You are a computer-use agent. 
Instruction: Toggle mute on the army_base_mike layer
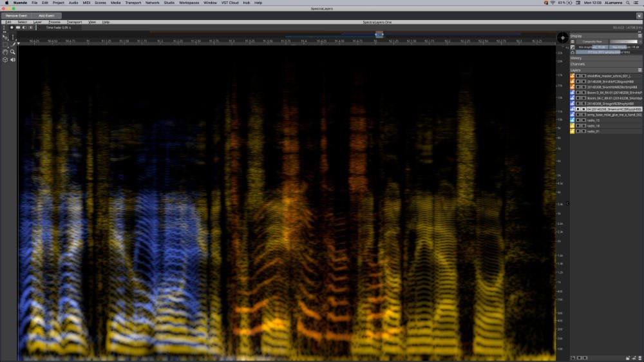click(x=578, y=115)
